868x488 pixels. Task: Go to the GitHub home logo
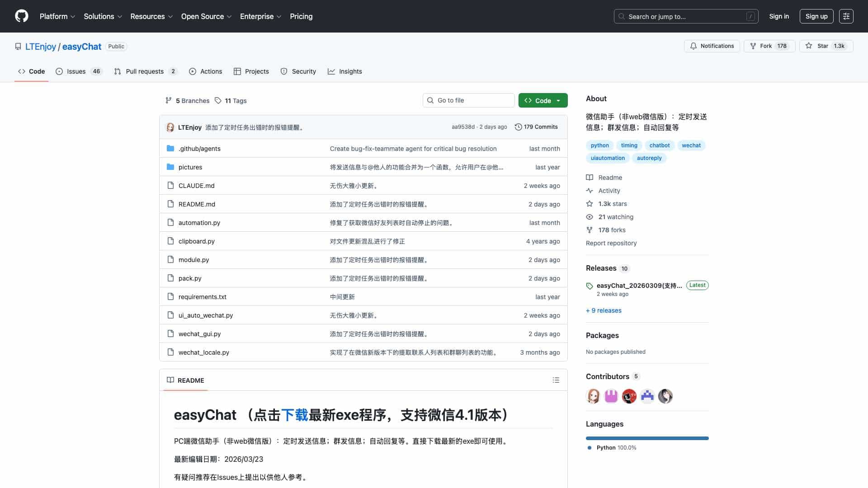[22, 16]
